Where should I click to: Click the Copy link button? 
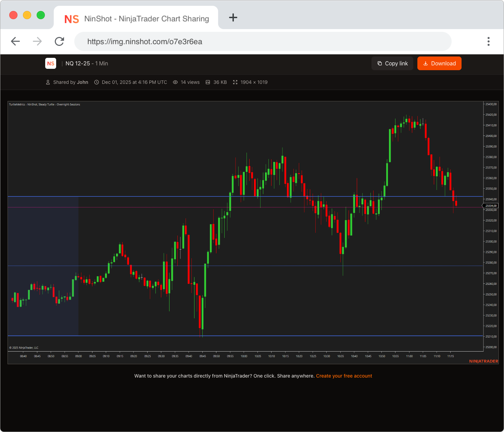point(392,63)
